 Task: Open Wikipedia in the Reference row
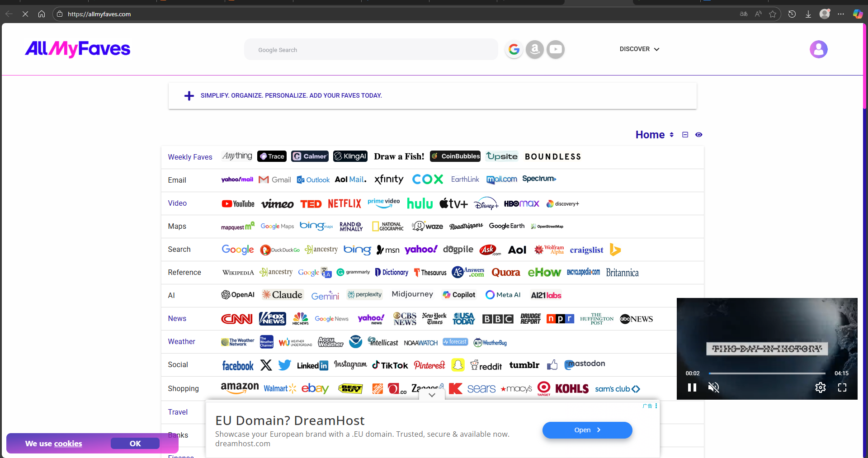click(x=238, y=273)
